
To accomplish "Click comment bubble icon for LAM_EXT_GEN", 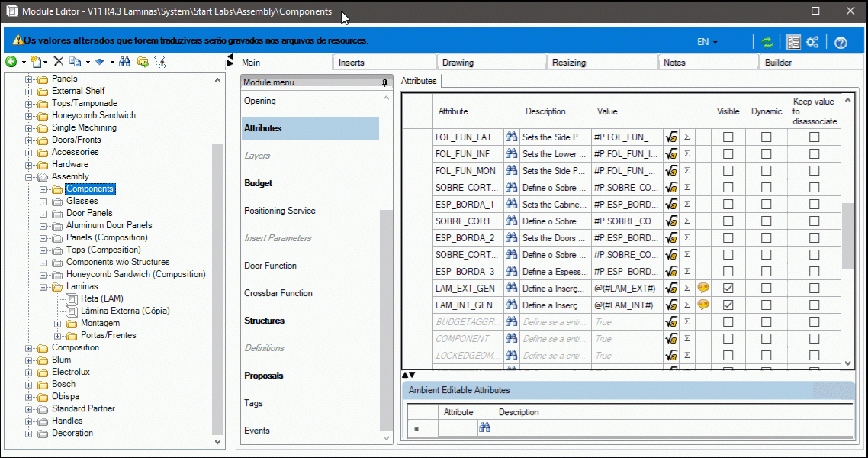I will [703, 288].
